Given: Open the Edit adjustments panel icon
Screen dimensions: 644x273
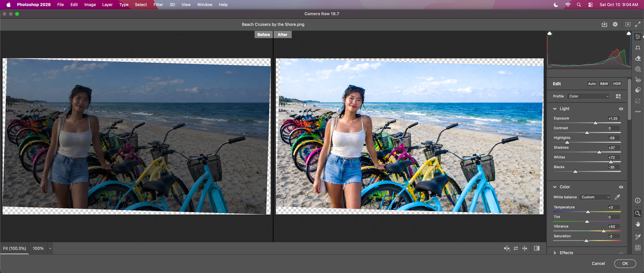Looking at the screenshot, I should pyautogui.click(x=638, y=37).
